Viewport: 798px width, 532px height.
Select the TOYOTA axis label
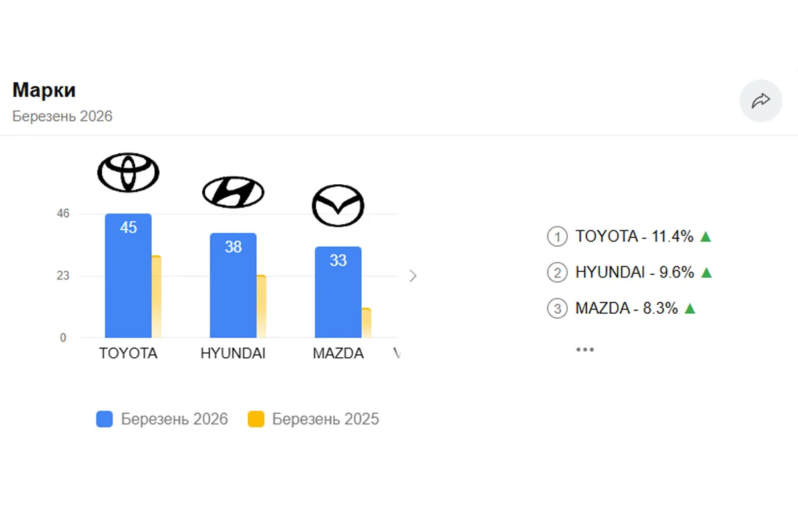tap(128, 353)
